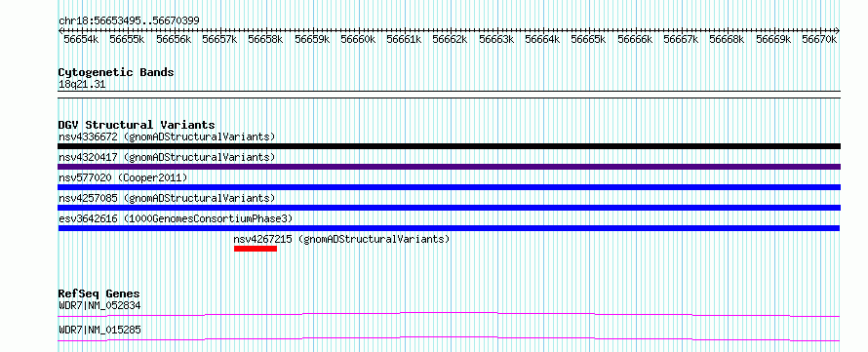
Task: Click the 56661k ruler tick label
Action: (x=404, y=40)
